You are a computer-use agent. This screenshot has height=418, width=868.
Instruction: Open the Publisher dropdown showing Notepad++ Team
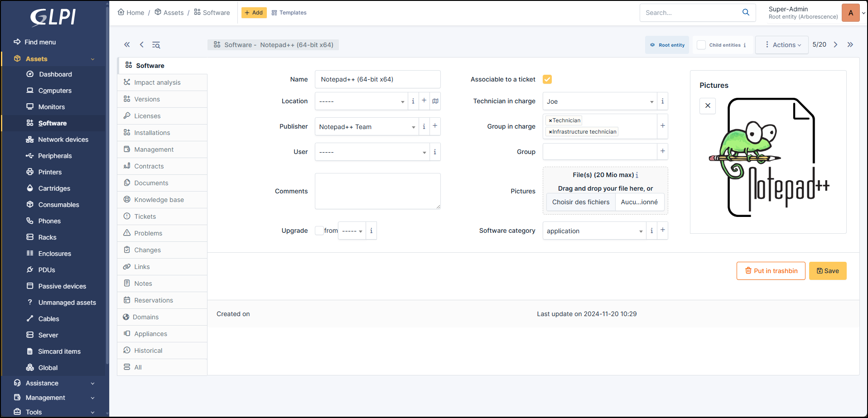click(366, 126)
